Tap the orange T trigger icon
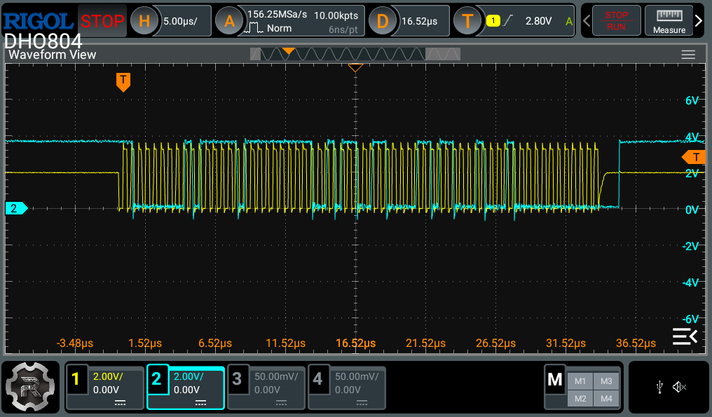712x417 pixels. pos(467,21)
